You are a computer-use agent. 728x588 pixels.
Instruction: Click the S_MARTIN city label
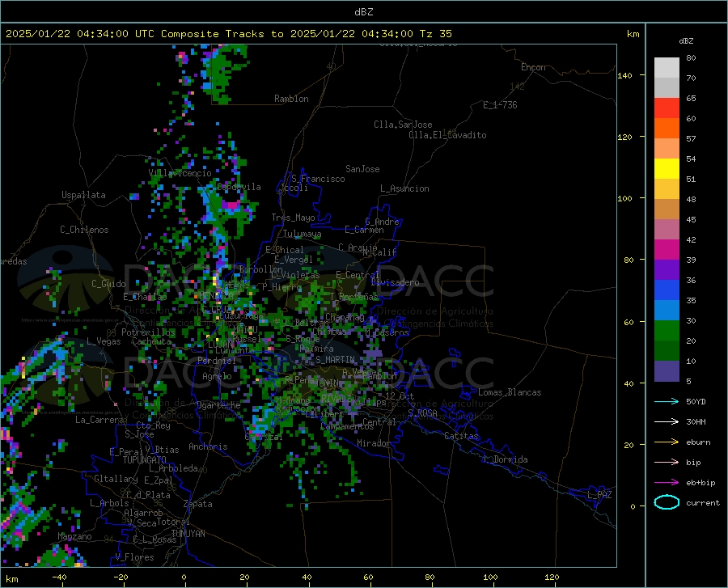pos(335,360)
